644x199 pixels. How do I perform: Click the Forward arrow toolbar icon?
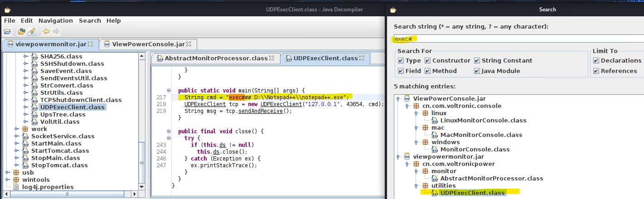56,32
